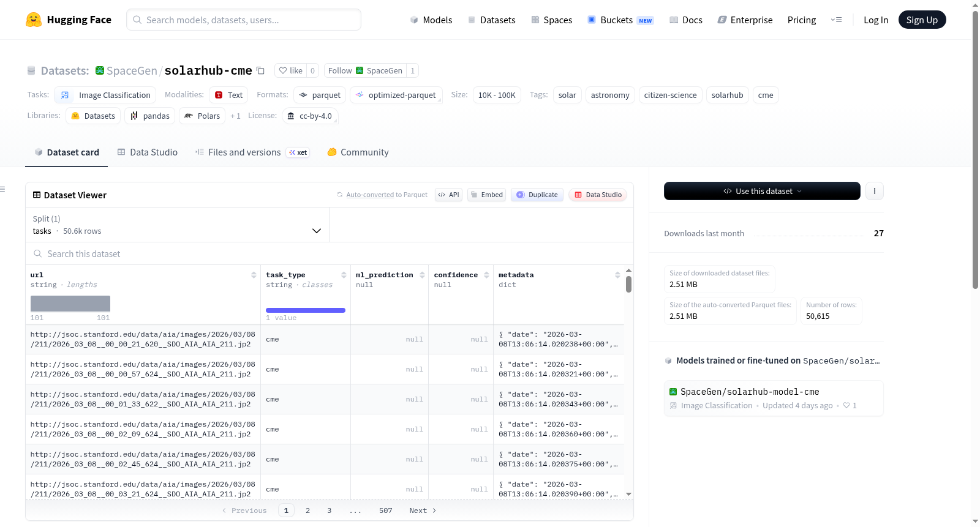Switch to the Dataset card tab

(67, 152)
